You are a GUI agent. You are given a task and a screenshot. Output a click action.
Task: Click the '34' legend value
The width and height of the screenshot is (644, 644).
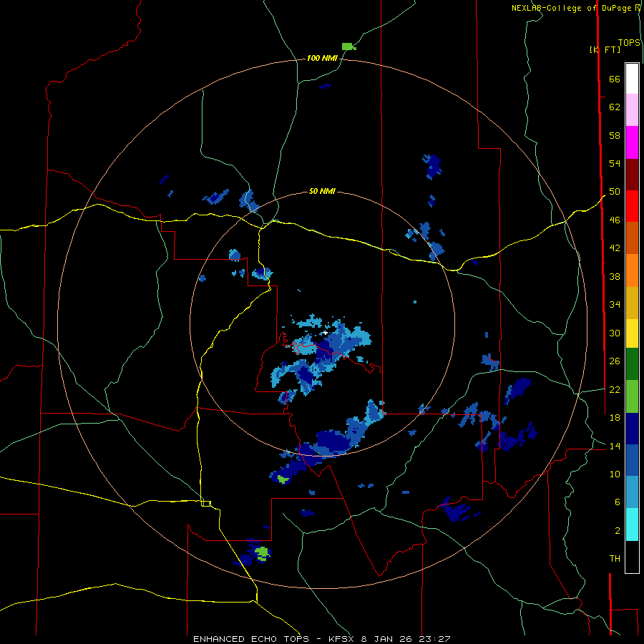tap(615, 304)
